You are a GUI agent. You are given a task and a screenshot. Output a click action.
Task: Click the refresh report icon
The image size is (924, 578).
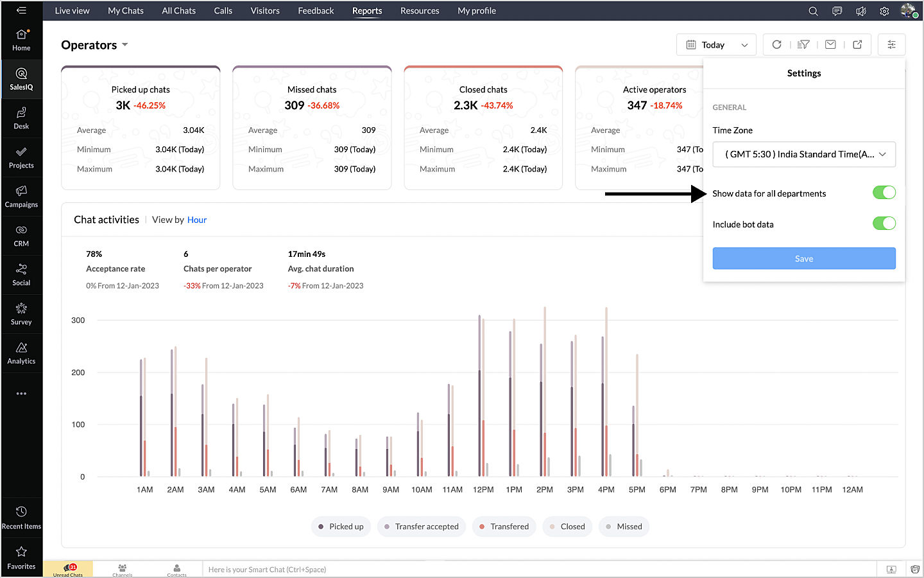pyautogui.click(x=776, y=45)
